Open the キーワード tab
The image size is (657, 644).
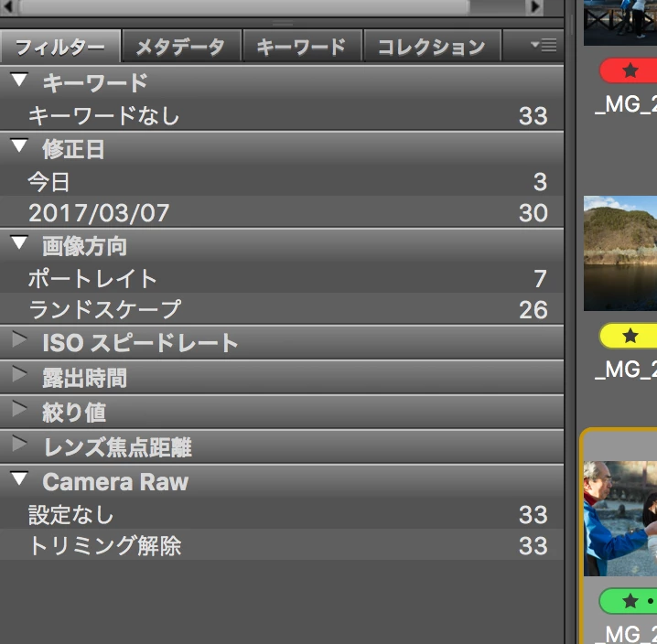click(302, 47)
